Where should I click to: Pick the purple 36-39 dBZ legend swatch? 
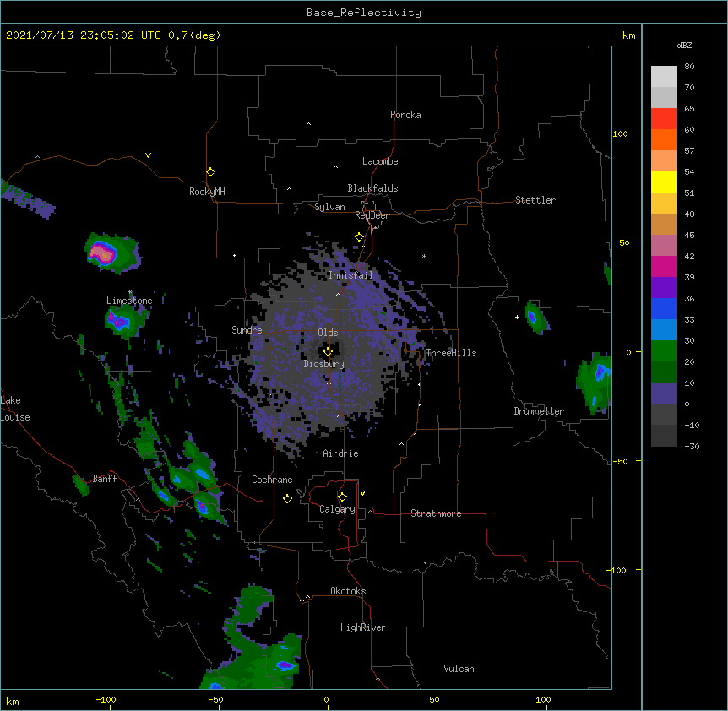coord(664,288)
